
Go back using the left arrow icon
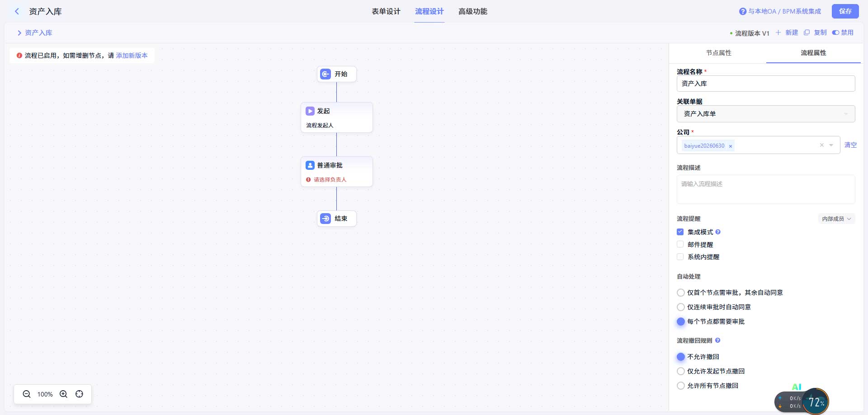tap(17, 11)
